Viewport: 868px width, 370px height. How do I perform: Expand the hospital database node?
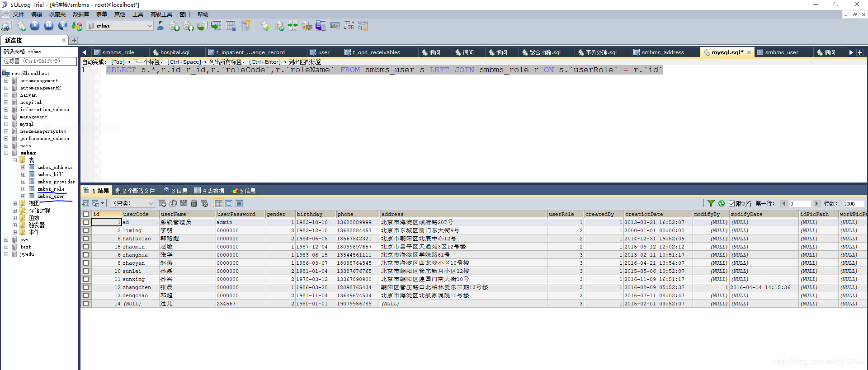click(x=6, y=102)
